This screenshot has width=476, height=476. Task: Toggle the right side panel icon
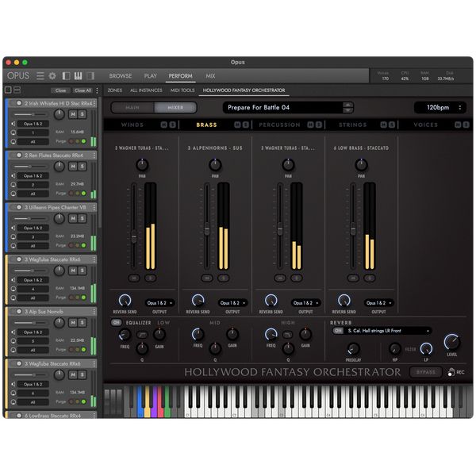click(90, 76)
